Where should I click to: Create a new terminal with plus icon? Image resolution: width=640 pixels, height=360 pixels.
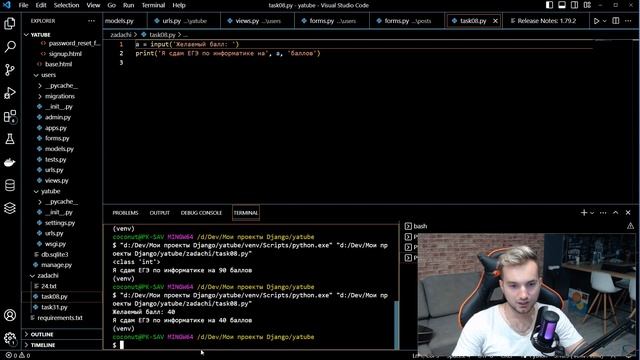pyautogui.click(x=584, y=213)
